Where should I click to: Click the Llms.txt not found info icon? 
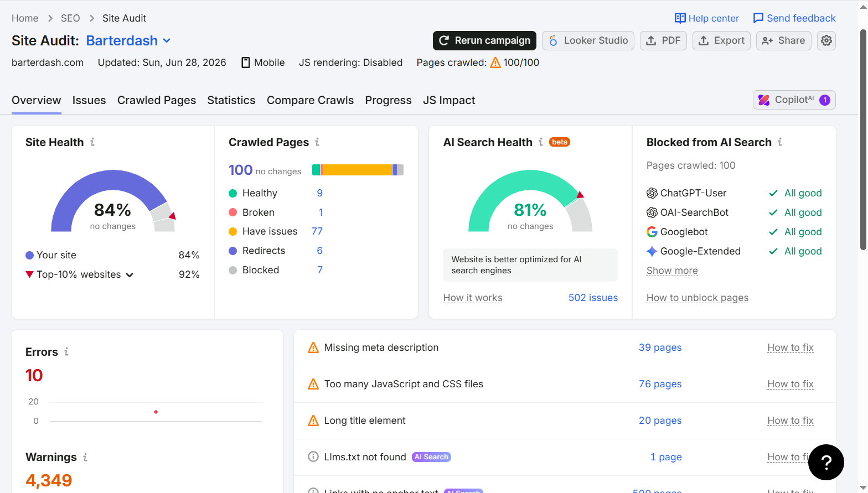(313, 457)
